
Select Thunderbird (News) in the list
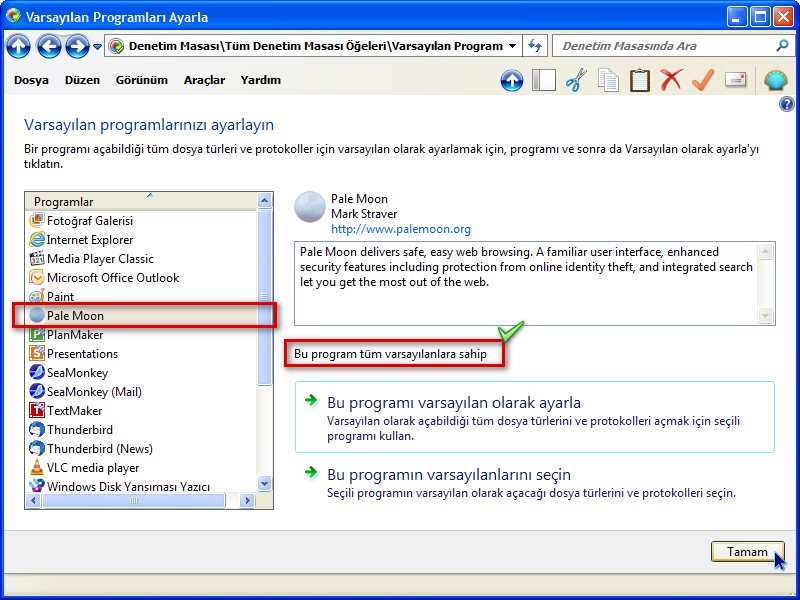(141, 448)
